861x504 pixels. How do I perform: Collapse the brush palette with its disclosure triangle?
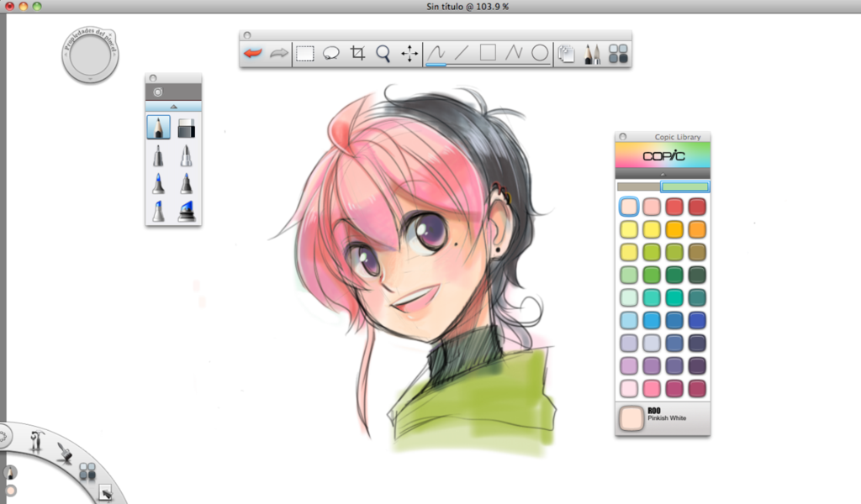(x=172, y=107)
